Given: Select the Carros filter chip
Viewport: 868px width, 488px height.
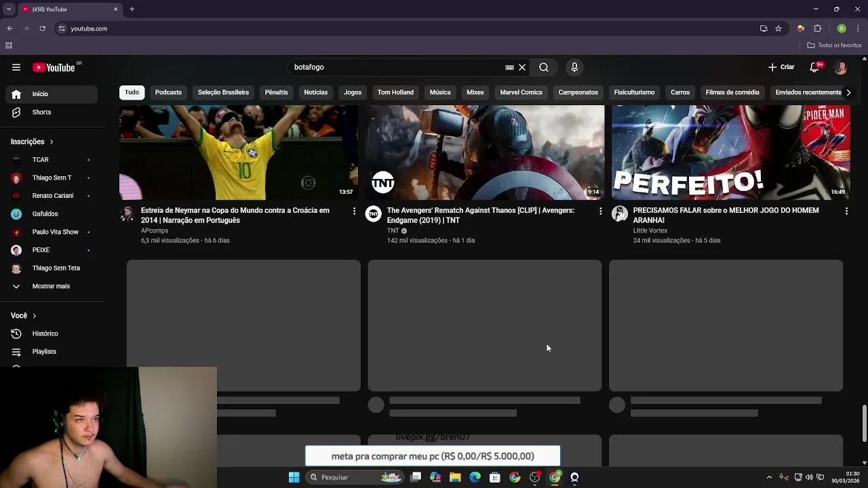Looking at the screenshot, I should pos(679,92).
